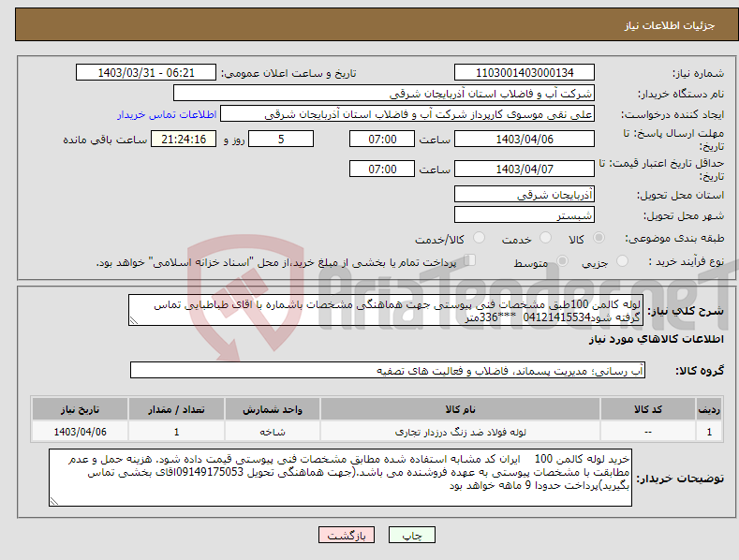
Task: Click the item name لوله فولاد ضد زنگ cell
Action: [460, 432]
